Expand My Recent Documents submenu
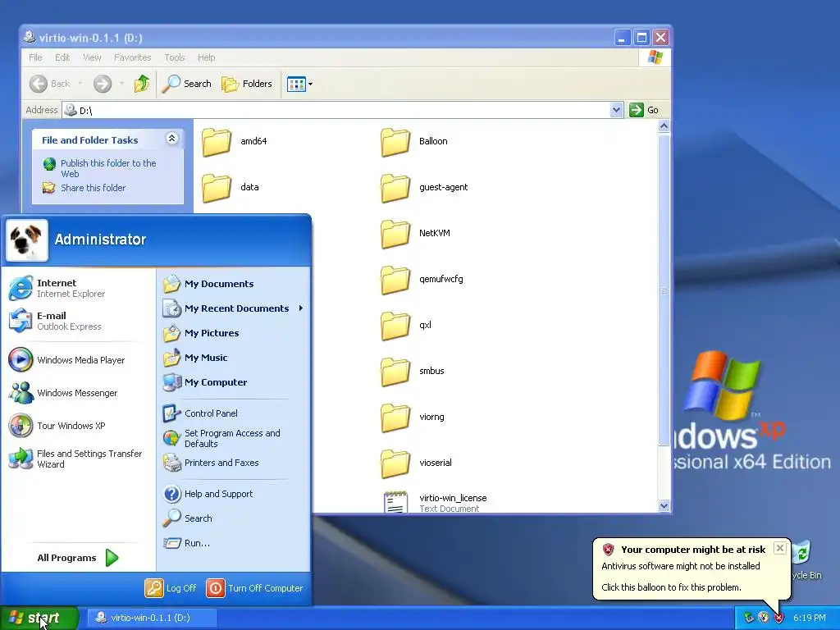Image resolution: width=840 pixels, height=630 pixels. click(x=233, y=308)
